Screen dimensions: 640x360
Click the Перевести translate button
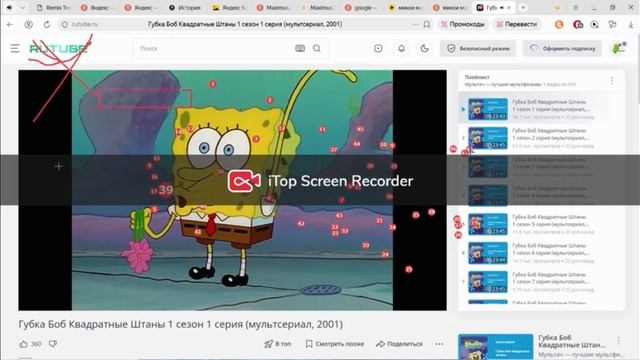pyautogui.click(x=517, y=24)
